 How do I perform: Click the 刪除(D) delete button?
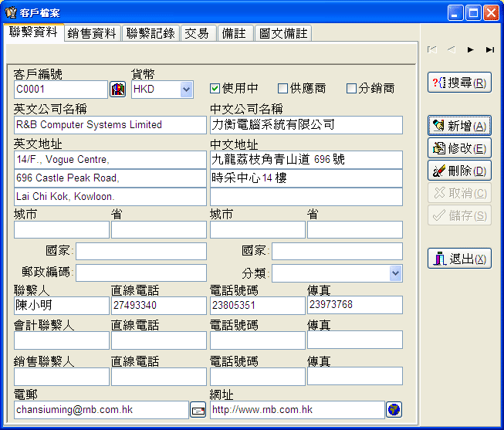point(459,171)
